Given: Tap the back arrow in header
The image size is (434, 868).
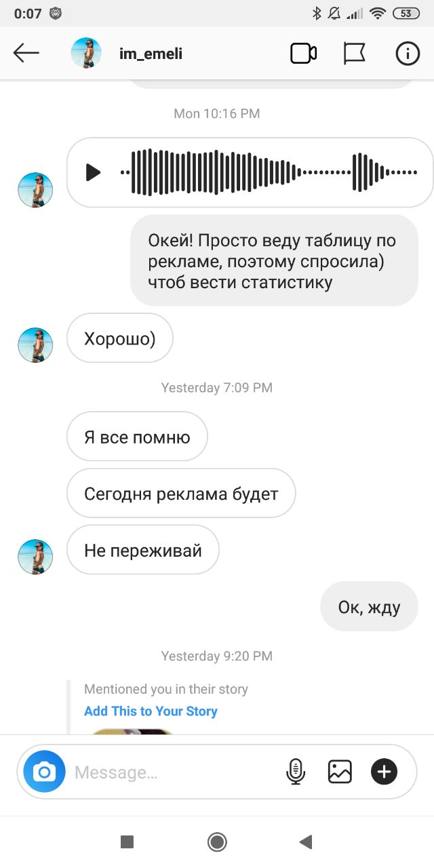Looking at the screenshot, I should point(26,53).
